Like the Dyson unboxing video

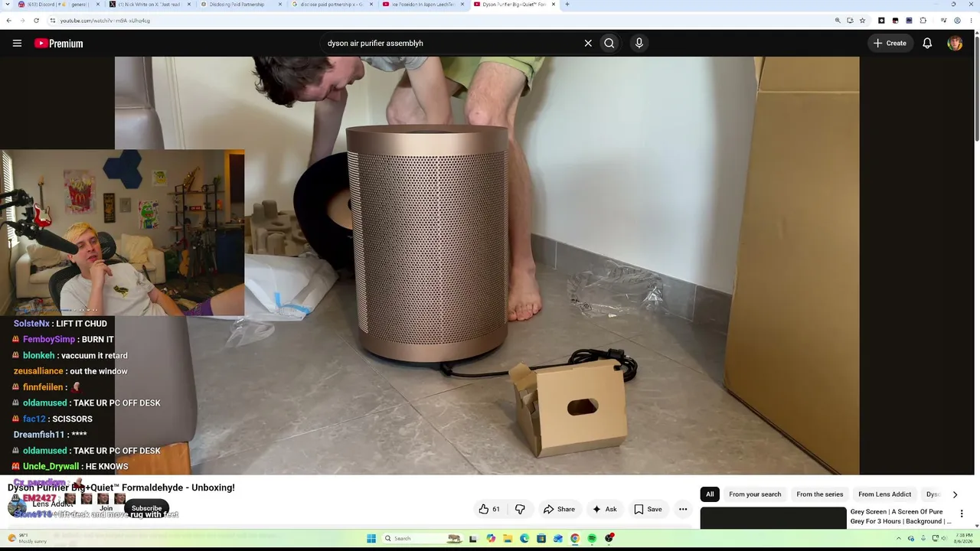tap(489, 509)
